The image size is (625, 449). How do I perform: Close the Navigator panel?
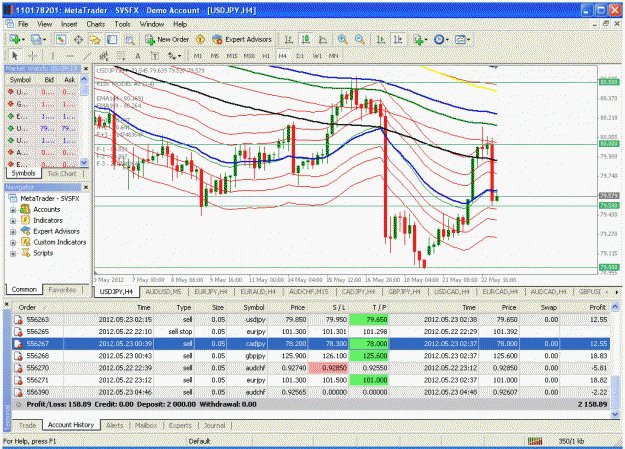point(85,187)
